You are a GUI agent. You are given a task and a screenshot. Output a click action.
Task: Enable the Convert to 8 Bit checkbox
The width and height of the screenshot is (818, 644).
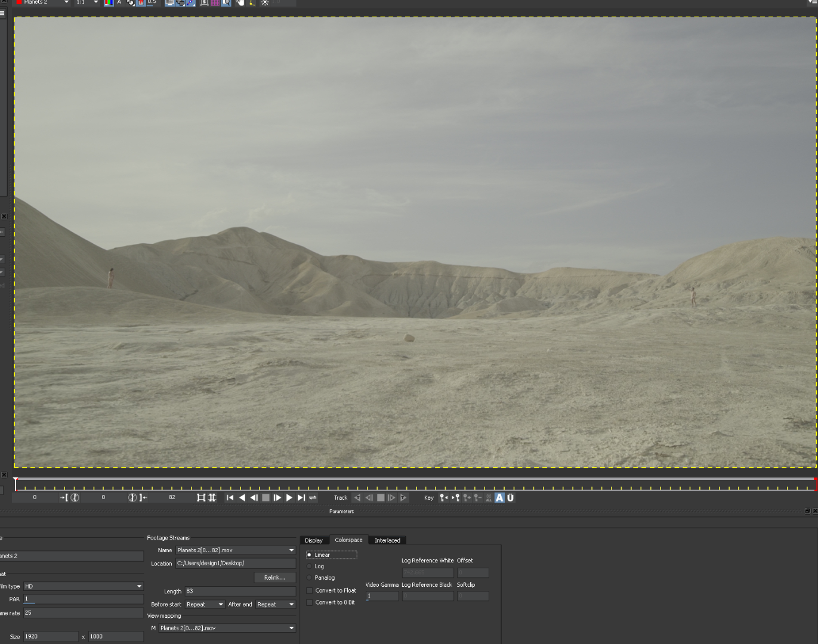click(309, 603)
